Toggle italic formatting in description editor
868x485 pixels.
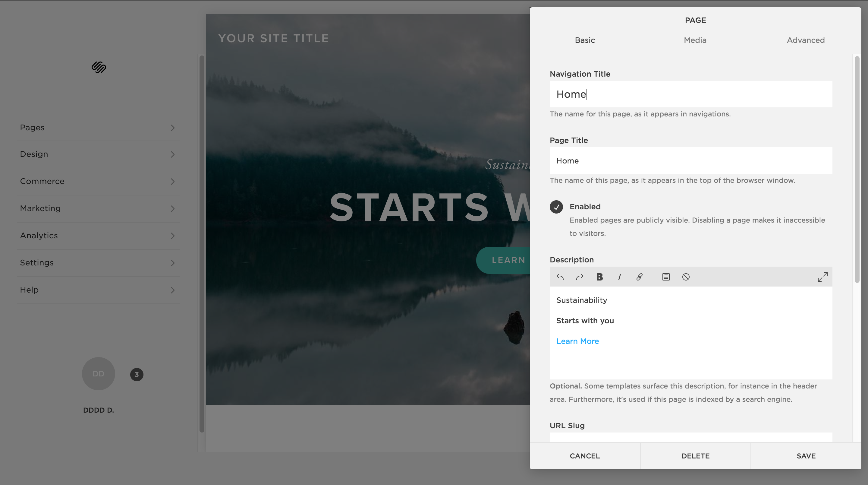point(619,276)
